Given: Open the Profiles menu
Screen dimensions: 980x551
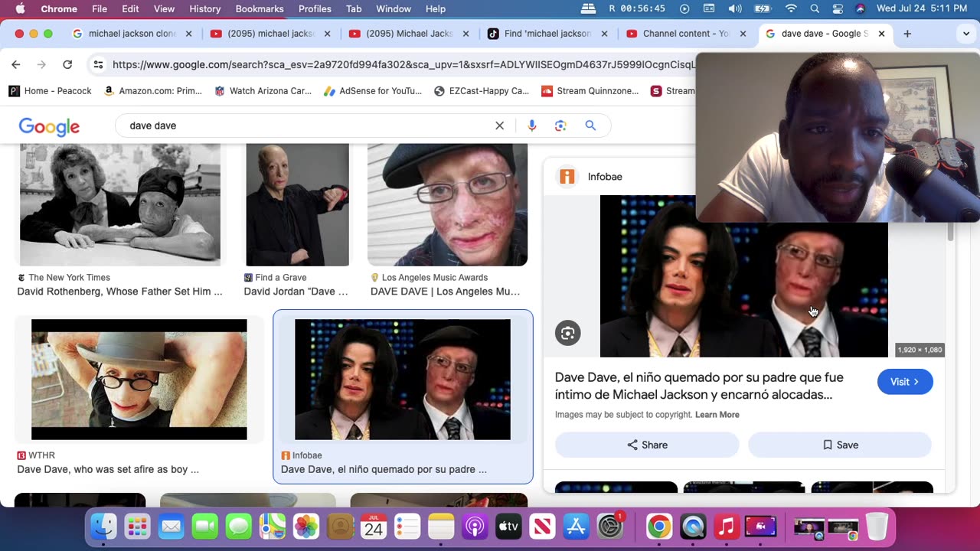Looking at the screenshot, I should click(315, 8).
